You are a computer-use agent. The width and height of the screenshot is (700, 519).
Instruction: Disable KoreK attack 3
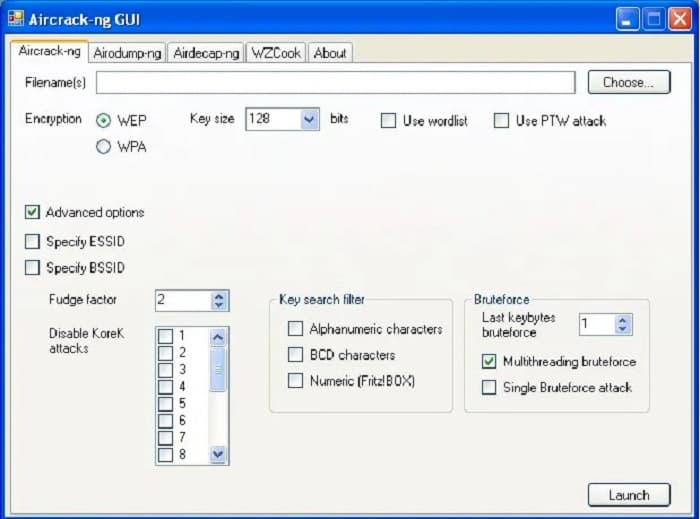pos(166,370)
